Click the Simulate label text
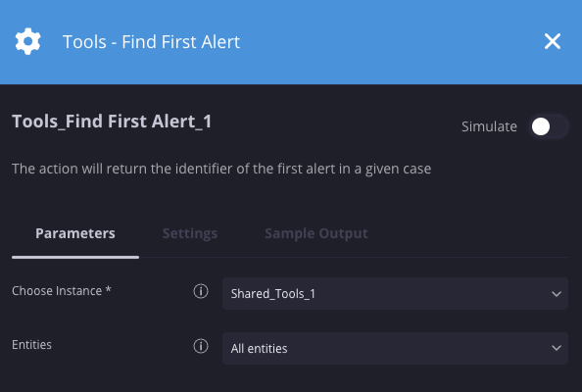The image size is (582, 392). click(489, 126)
